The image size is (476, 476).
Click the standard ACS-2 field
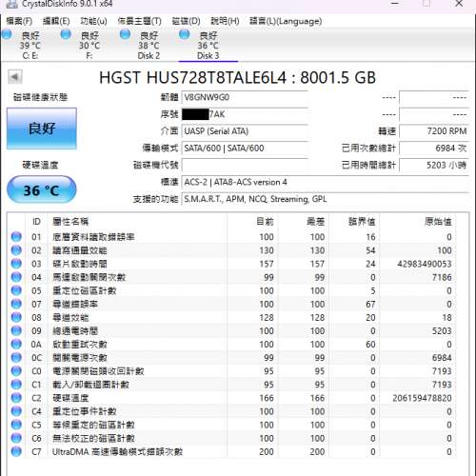point(325,182)
